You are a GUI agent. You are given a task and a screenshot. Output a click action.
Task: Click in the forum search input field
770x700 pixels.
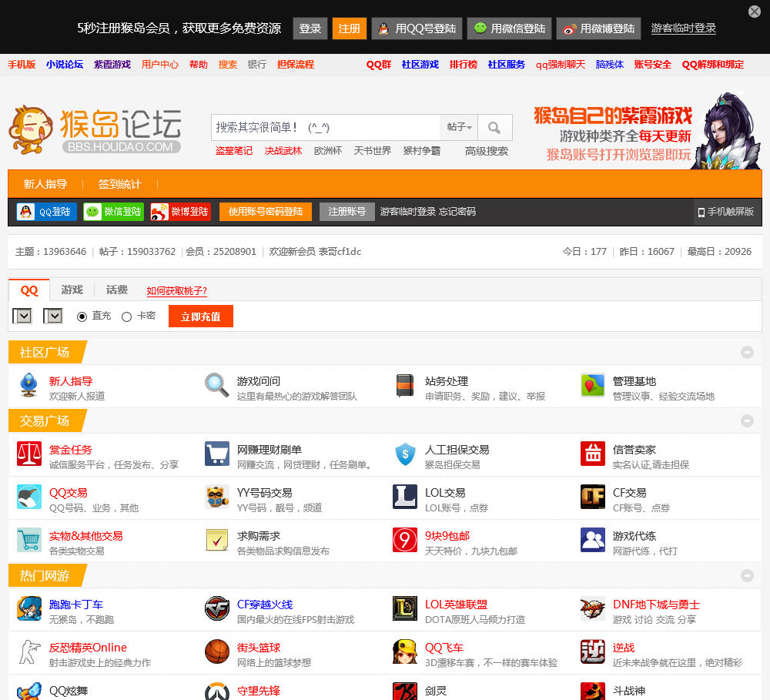click(326, 128)
